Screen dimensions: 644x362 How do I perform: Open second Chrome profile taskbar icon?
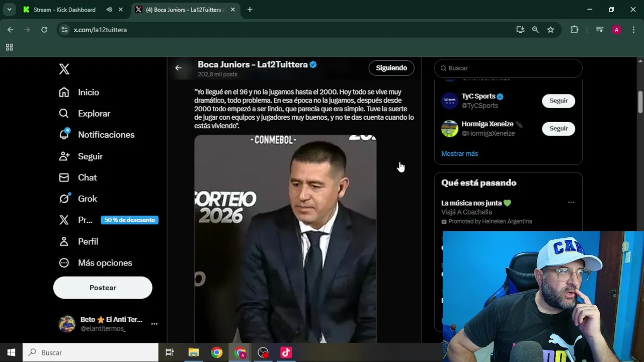(x=240, y=352)
